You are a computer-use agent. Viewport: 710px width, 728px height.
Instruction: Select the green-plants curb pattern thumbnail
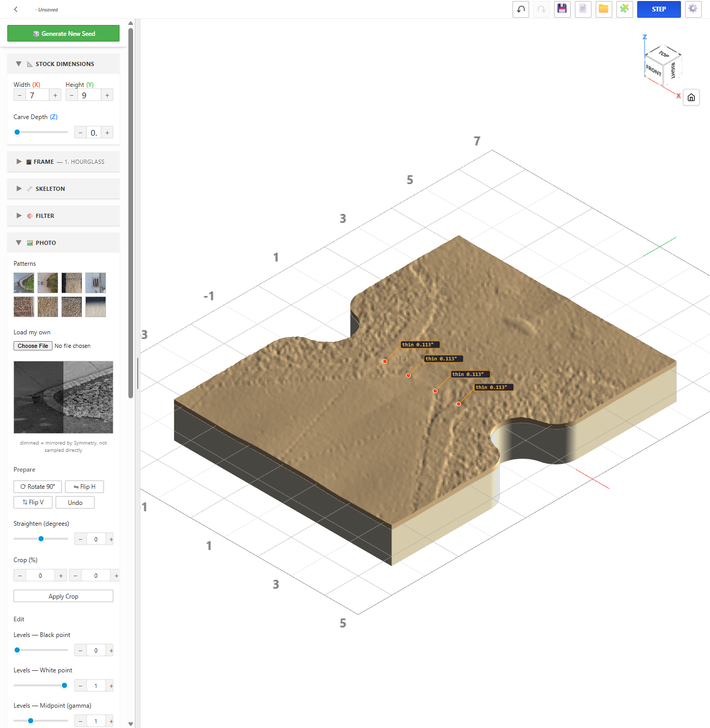24,283
